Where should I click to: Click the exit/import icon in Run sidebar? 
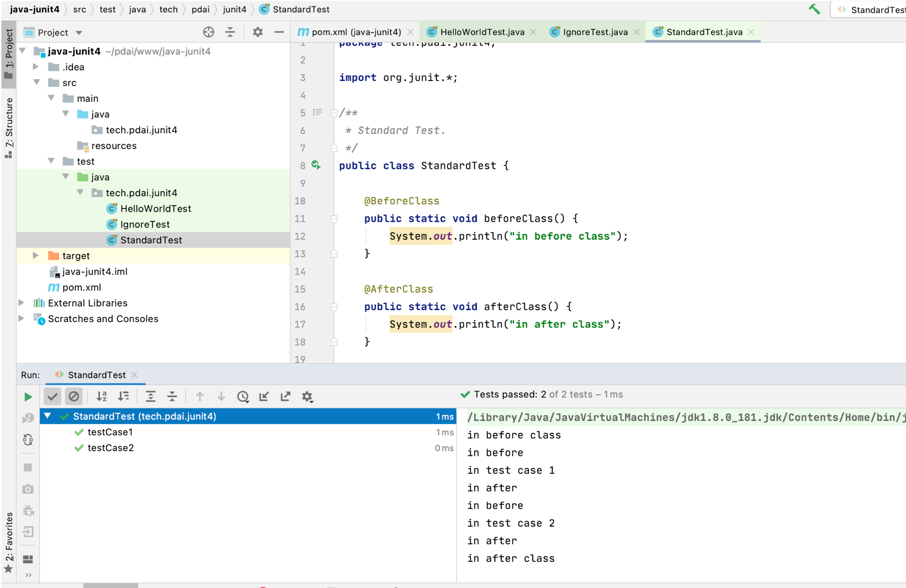tap(28, 532)
